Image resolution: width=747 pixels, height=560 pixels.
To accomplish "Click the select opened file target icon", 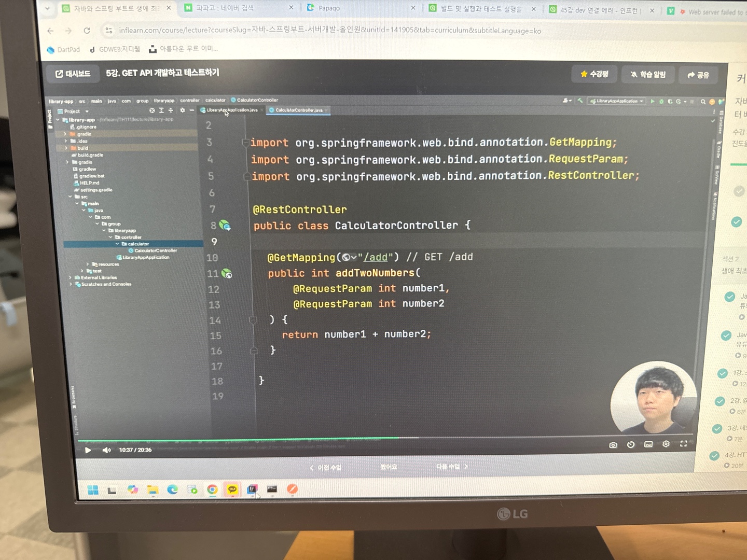I will (x=151, y=110).
